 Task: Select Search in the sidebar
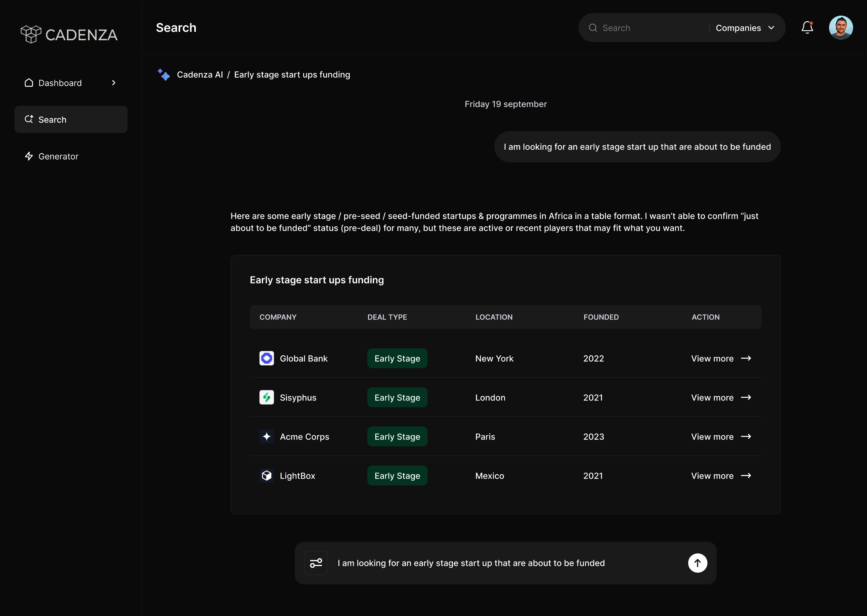click(x=71, y=120)
